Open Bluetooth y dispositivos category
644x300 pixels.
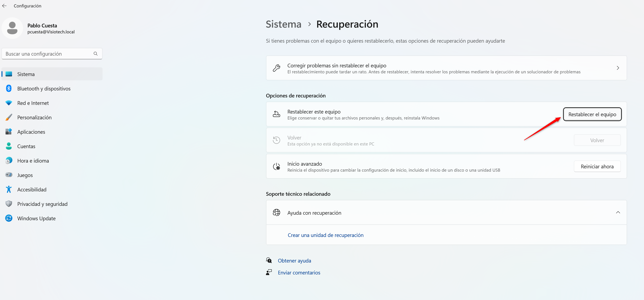point(52,89)
